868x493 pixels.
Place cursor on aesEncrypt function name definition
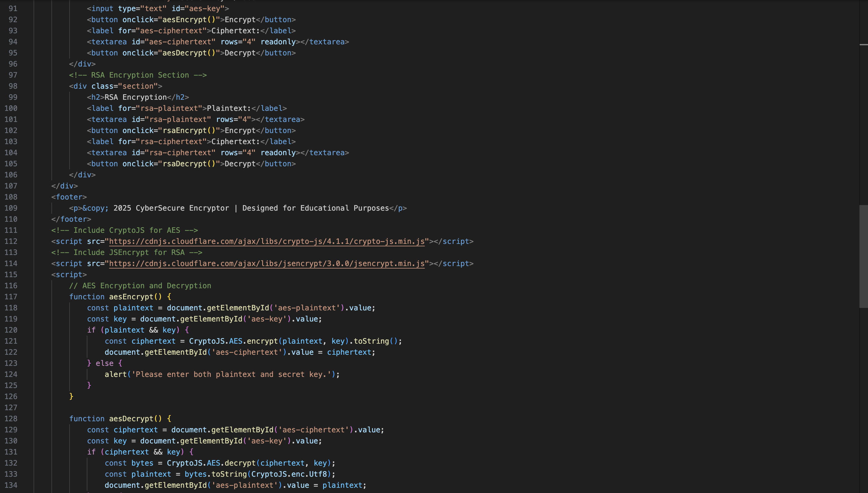[131, 297]
